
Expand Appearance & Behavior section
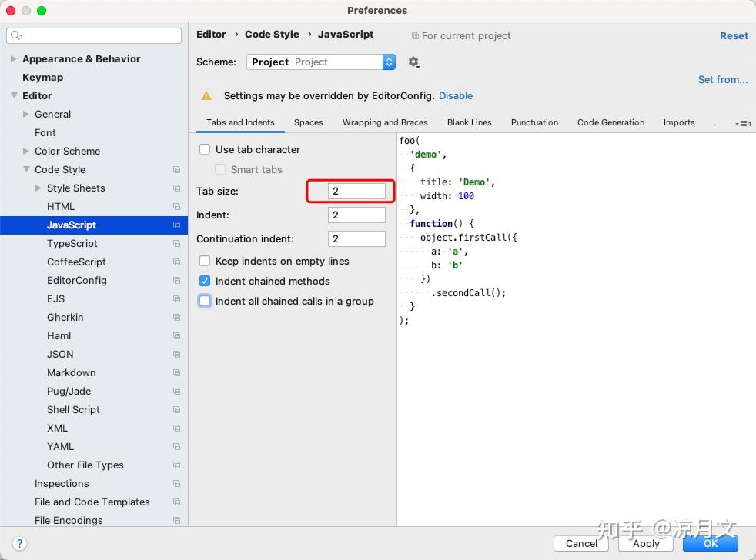(x=14, y=58)
